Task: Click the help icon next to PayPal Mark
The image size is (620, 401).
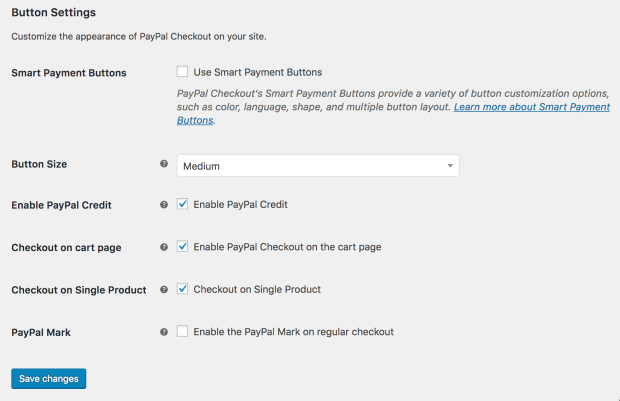Action: pos(164,332)
